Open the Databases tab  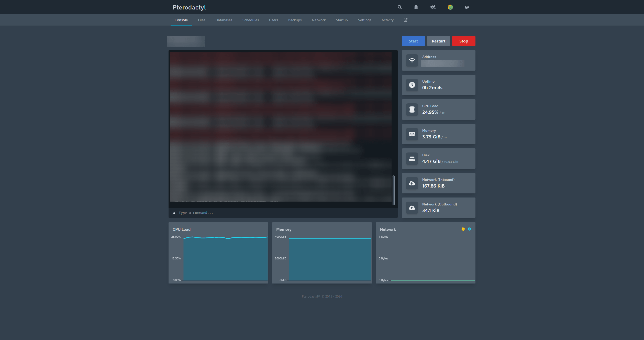click(x=224, y=20)
